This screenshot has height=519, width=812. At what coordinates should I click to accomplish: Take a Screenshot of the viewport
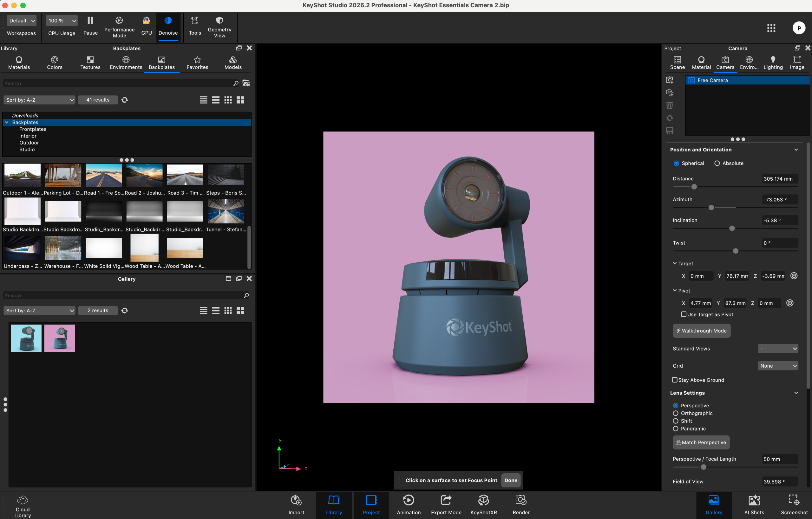click(794, 505)
